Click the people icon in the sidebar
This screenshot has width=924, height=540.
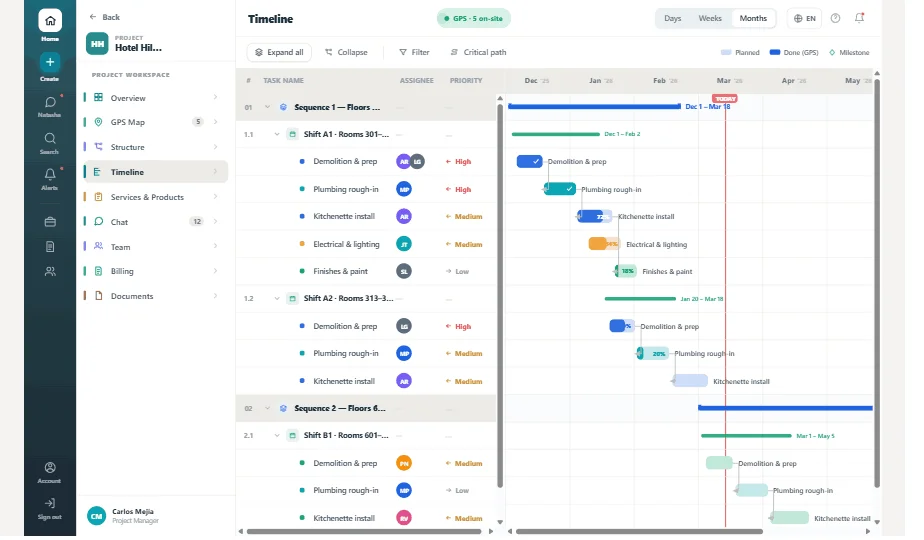(50, 271)
